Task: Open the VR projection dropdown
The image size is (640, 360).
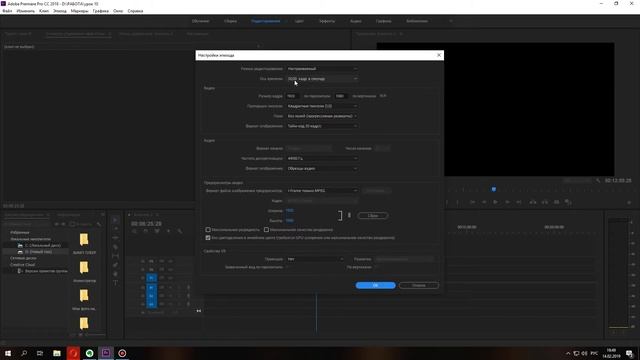Action: [x=315, y=259]
